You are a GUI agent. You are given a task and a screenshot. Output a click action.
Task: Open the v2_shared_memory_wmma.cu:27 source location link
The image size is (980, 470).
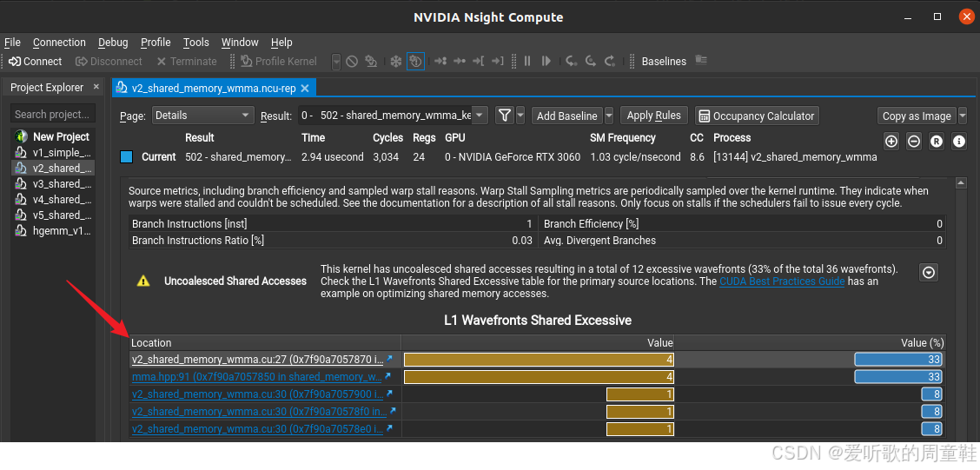pos(257,360)
